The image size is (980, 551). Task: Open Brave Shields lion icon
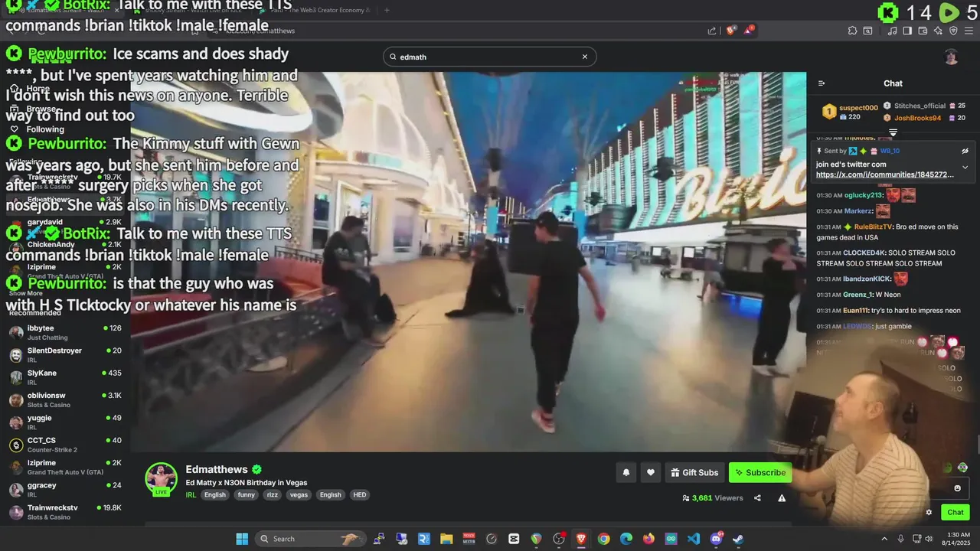tap(731, 31)
